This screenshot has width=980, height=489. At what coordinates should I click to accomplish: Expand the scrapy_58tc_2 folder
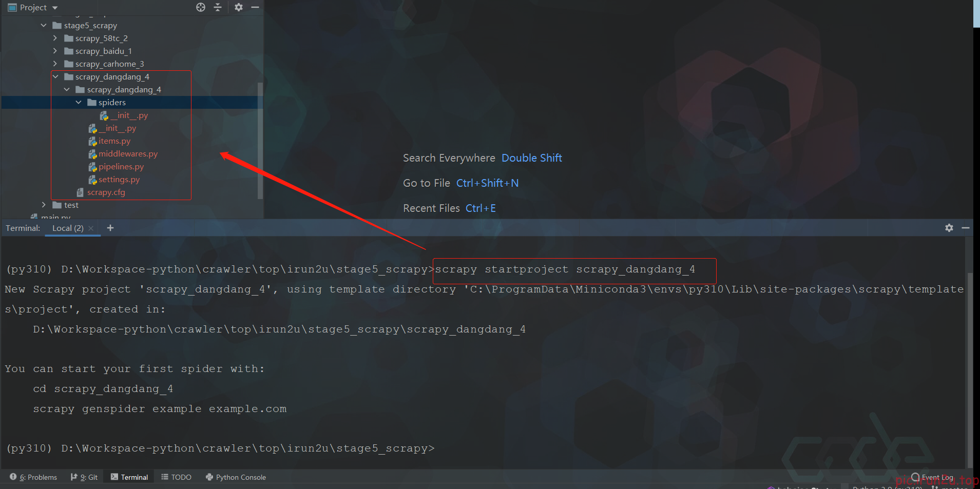point(55,38)
